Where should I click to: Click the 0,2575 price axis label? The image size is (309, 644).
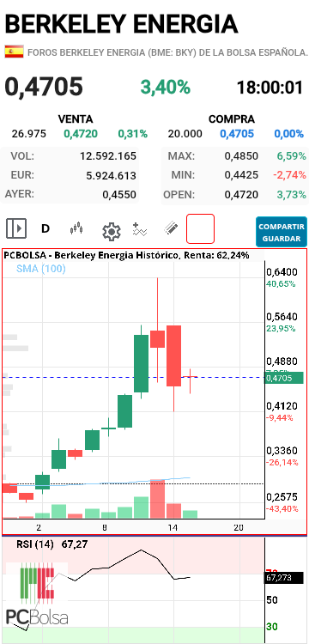tap(282, 497)
